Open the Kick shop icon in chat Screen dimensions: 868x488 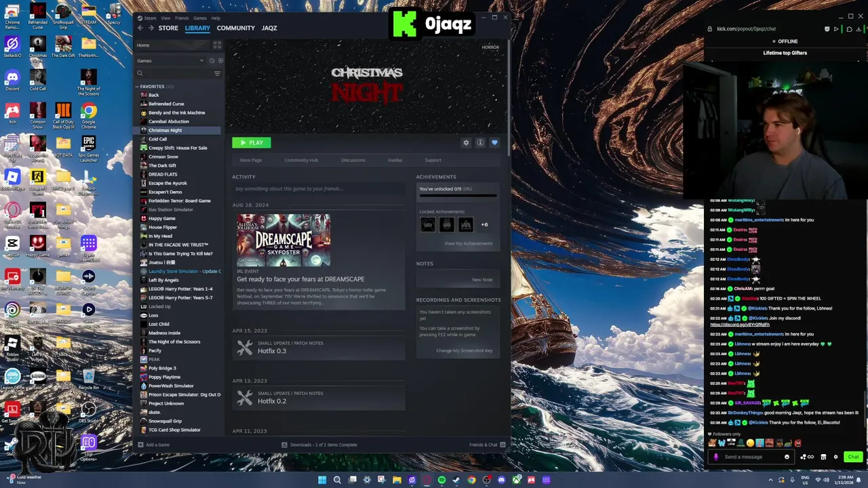[823, 457]
